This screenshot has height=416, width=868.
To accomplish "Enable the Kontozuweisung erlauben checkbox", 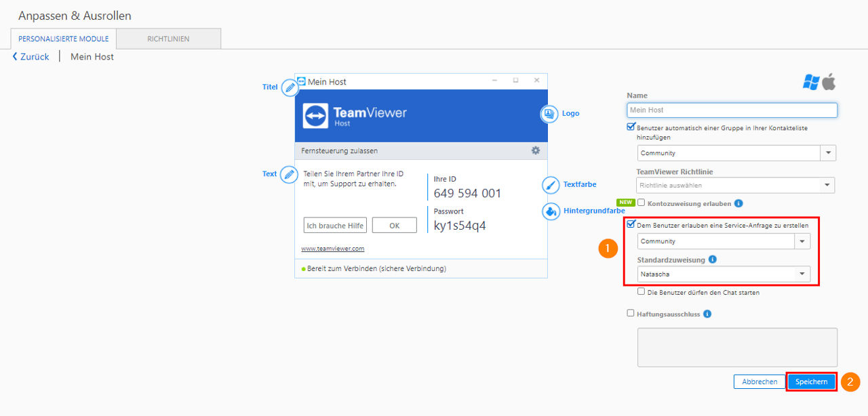I will (x=641, y=203).
